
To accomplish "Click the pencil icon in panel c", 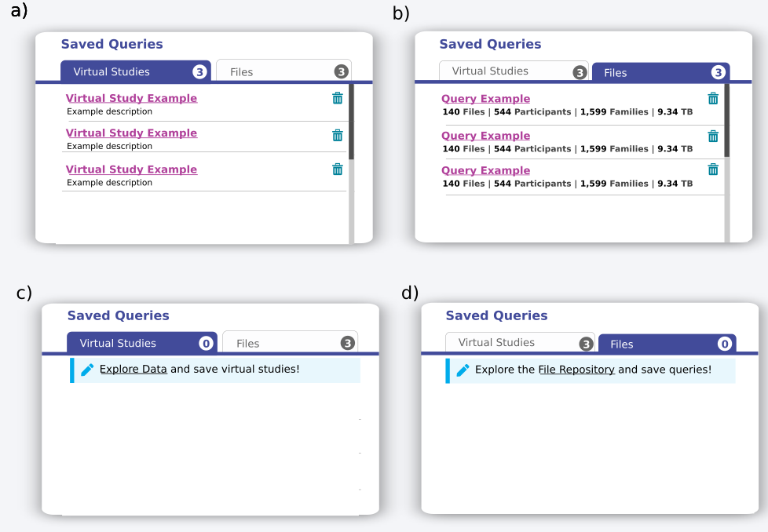I will (x=87, y=369).
